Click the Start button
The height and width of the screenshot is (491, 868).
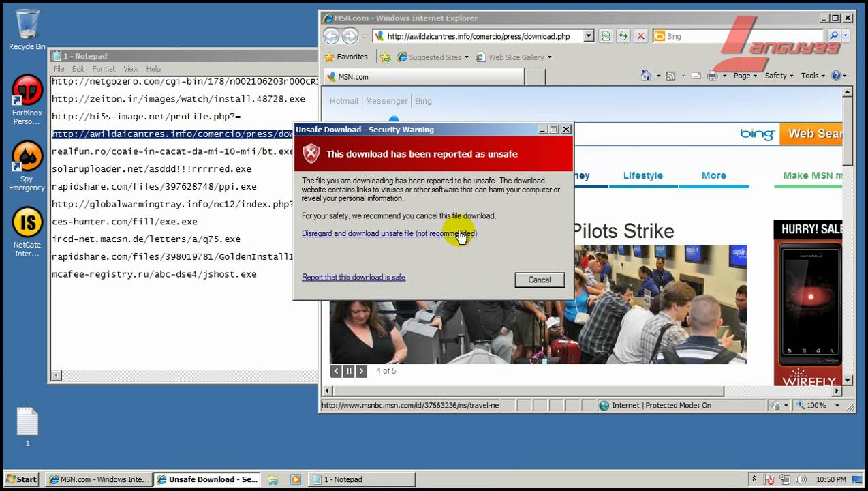point(21,479)
